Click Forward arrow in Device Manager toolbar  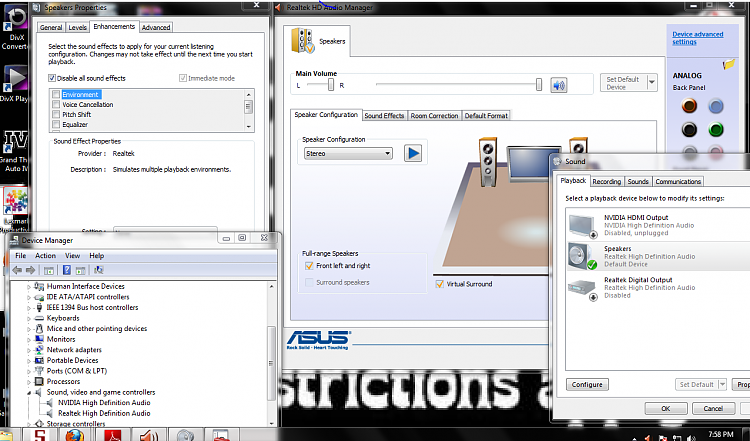click(x=30, y=270)
